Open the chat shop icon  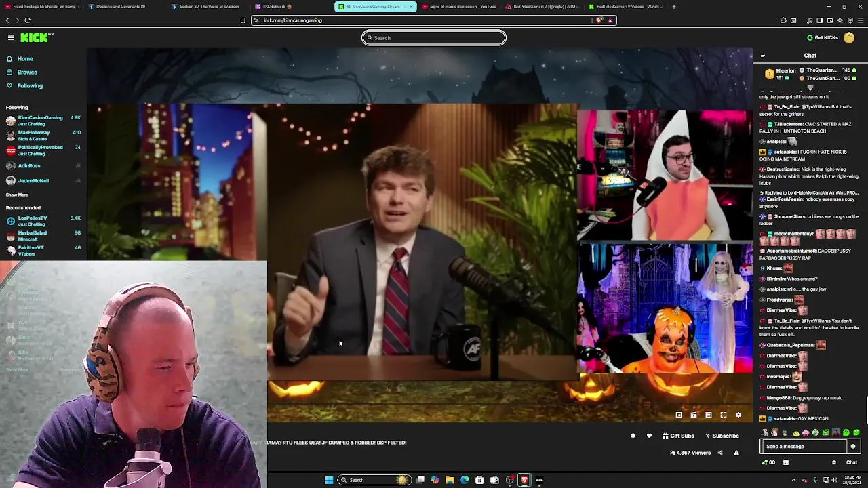[x=786, y=462]
